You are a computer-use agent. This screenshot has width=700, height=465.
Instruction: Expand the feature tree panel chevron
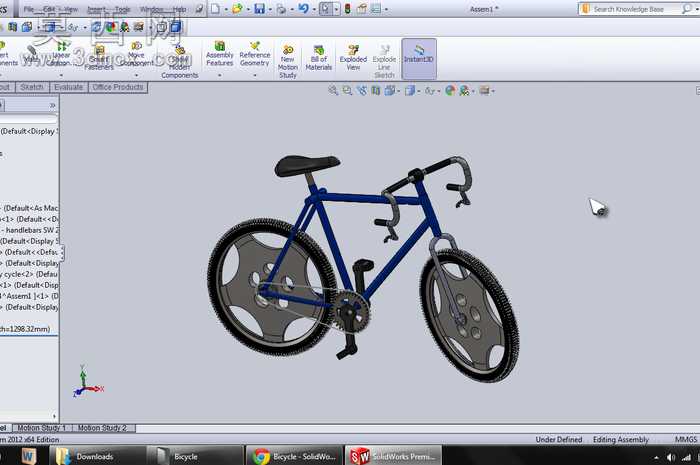(53, 105)
